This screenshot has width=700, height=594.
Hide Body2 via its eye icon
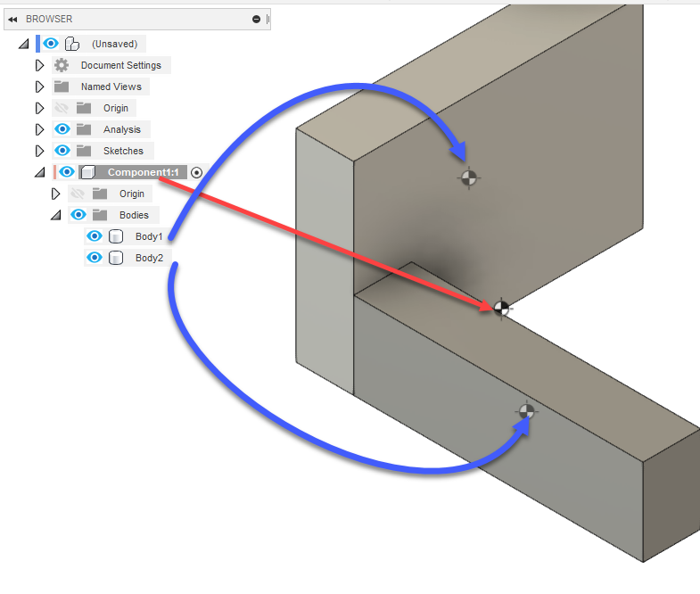95,257
